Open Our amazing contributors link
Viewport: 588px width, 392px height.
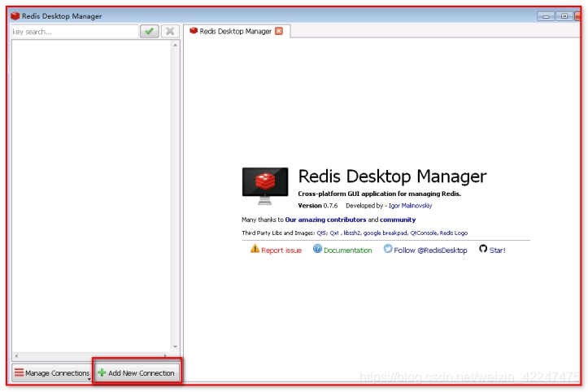click(325, 220)
